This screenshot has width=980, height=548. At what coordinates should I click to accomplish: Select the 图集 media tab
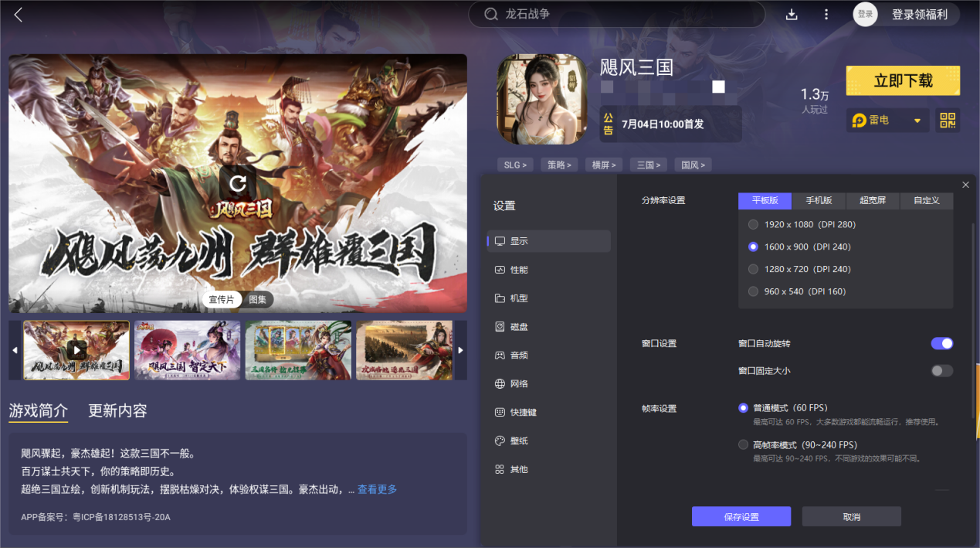coord(257,300)
